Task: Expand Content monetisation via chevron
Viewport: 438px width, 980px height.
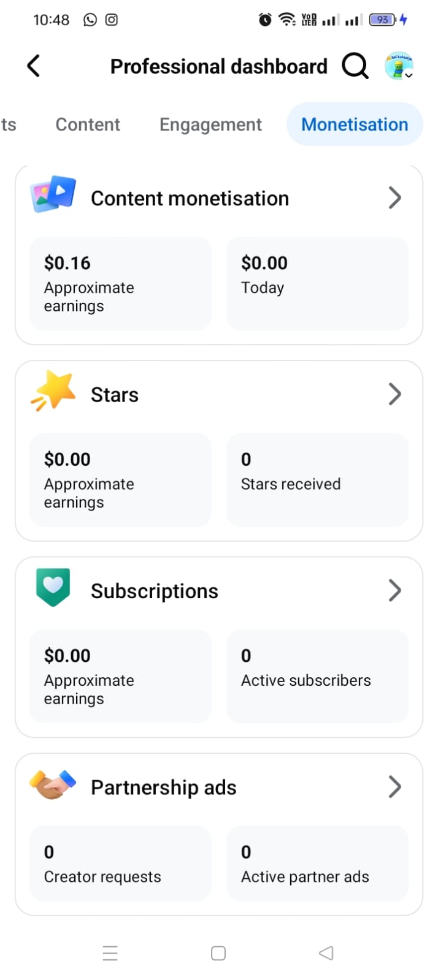Action: click(x=394, y=198)
